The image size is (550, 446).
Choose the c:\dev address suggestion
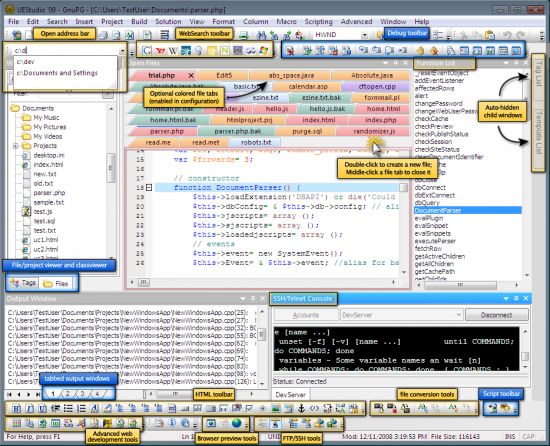coord(26,62)
